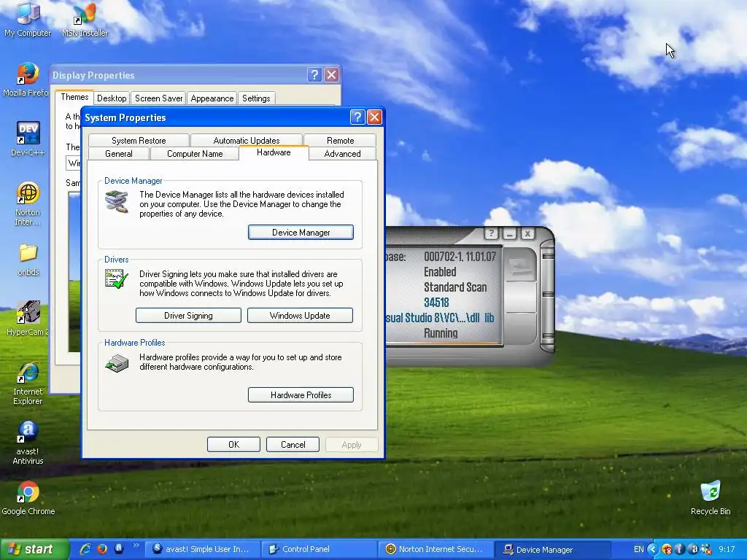Expand quick launch overflow chevron
Screen dimensions: 747x560
[x=136, y=545]
